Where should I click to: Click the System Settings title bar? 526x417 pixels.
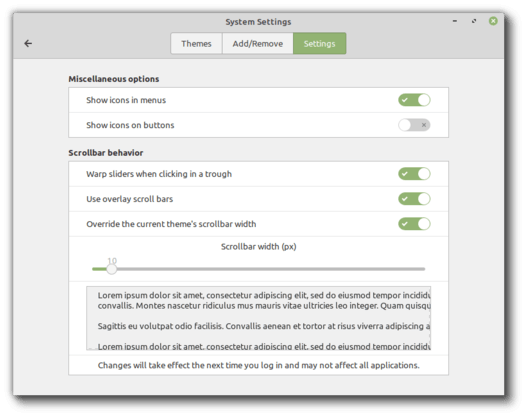click(x=258, y=22)
